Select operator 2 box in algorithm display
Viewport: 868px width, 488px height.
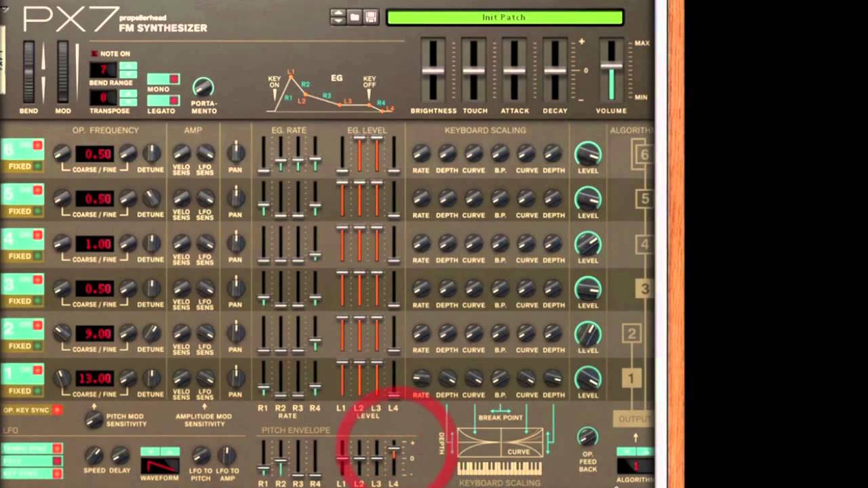point(631,333)
